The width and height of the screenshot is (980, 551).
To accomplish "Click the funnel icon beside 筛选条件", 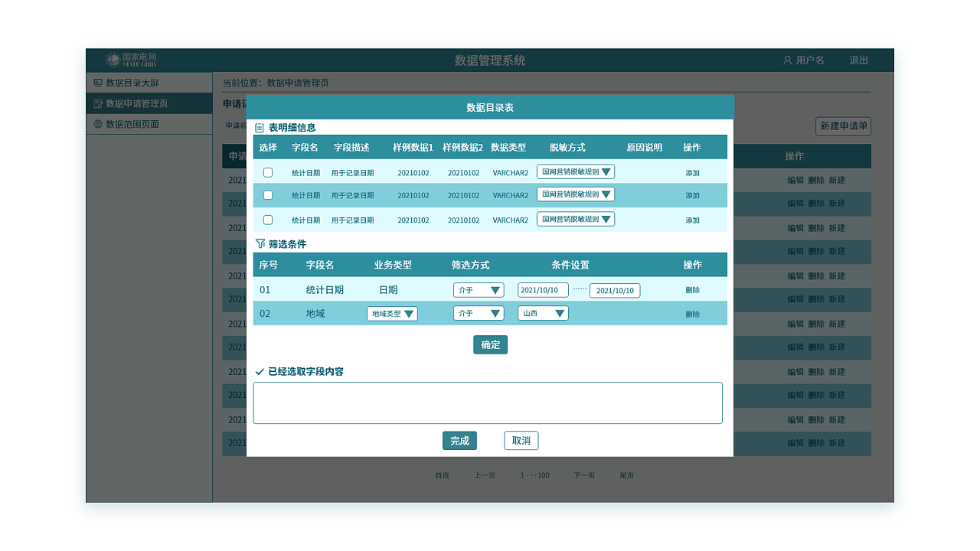I will pos(260,244).
